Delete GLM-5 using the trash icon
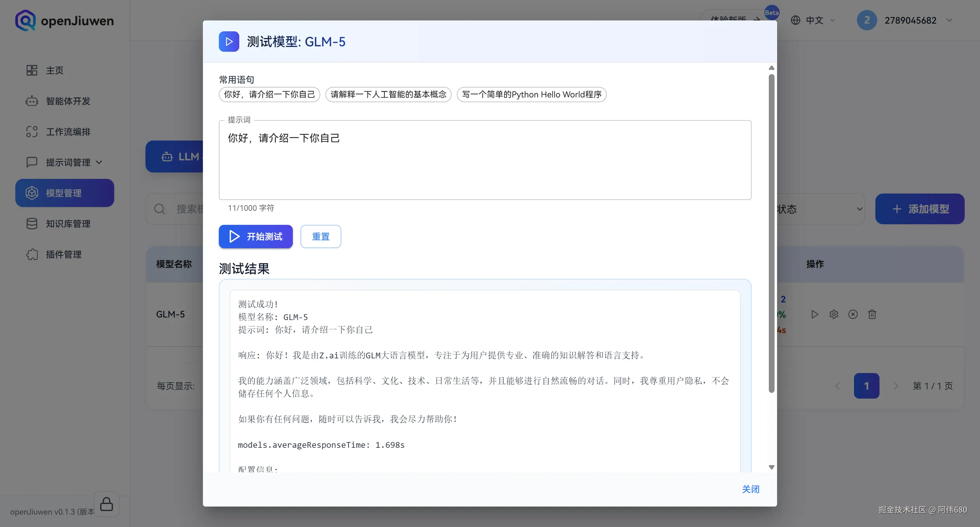This screenshot has width=980, height=527. click(872, 315)
